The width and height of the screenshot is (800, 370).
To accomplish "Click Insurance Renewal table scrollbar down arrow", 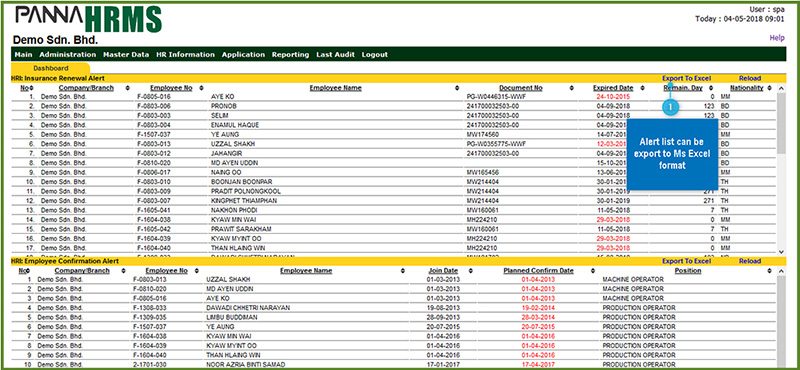I will click(781, 252).
